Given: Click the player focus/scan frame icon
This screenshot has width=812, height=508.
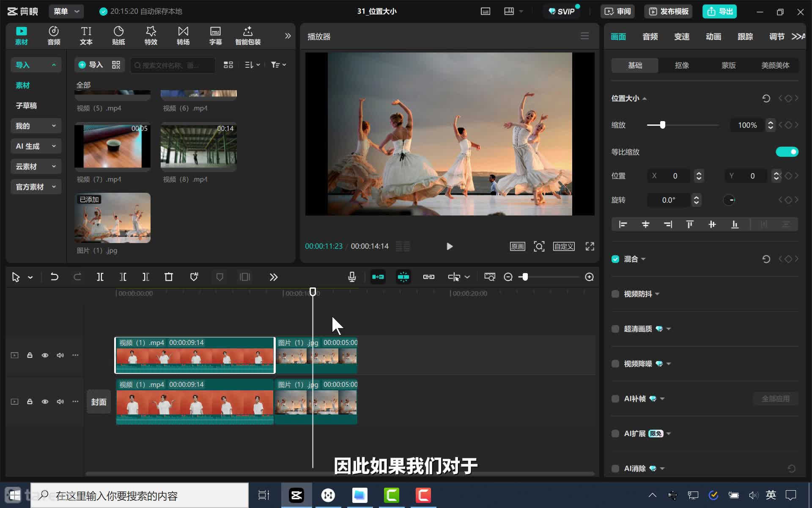Looking at the screenshot, I should point(539,246).
